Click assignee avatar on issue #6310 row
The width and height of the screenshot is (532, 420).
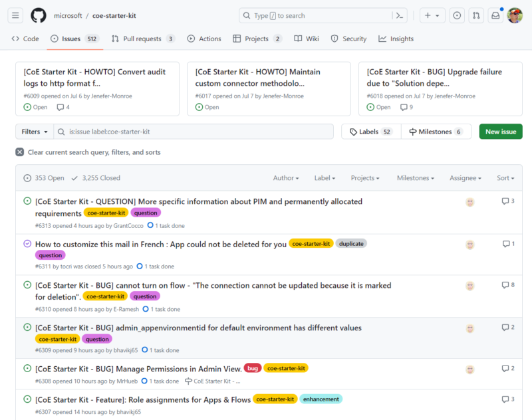click(x=470, y=286)
